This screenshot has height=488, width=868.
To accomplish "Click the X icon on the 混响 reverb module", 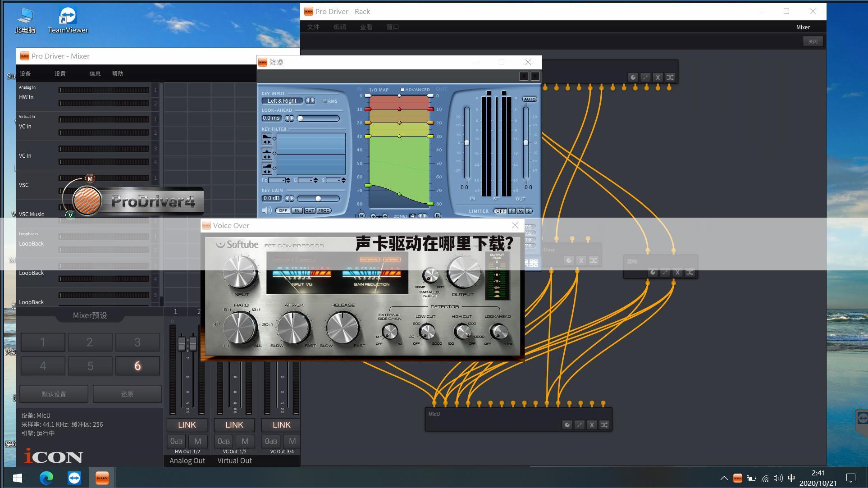I will pos(677,272).
